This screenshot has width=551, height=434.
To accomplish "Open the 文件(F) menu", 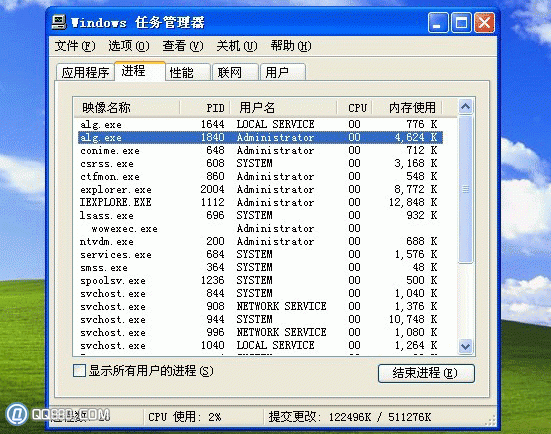I will (x=75, y=46).
